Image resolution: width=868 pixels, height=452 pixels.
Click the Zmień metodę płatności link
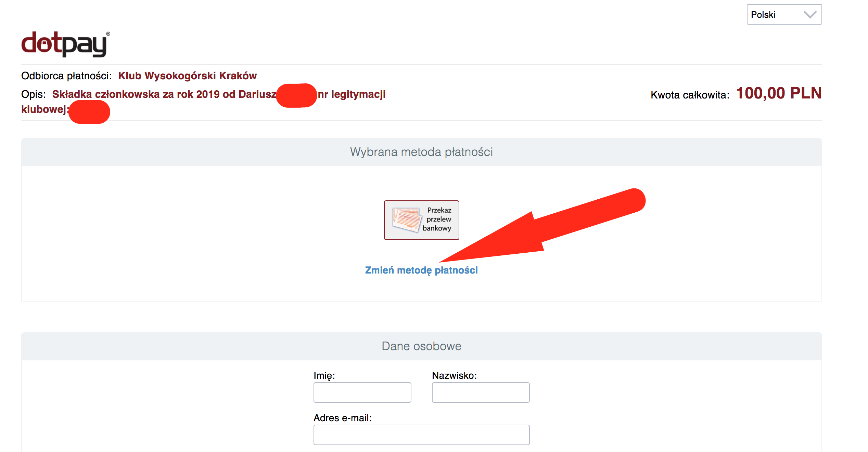421,270
